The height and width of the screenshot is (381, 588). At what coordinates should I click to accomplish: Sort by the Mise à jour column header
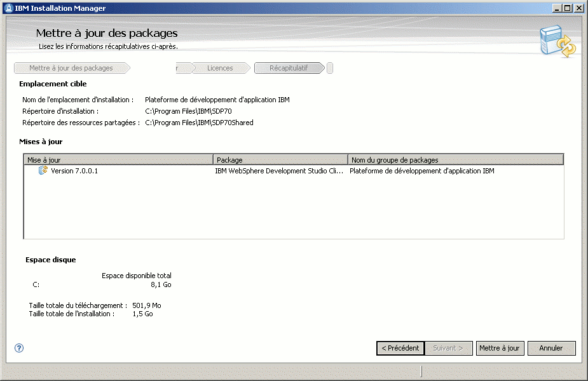pos(118,160)
